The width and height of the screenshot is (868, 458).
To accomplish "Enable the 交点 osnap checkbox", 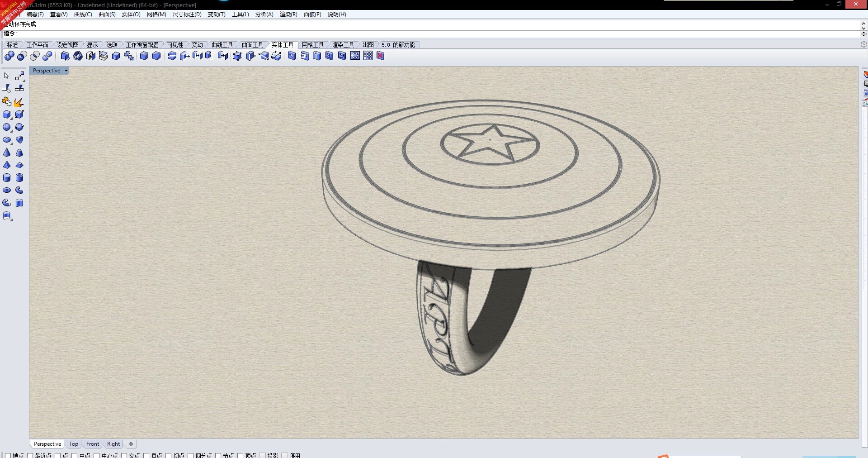I will [124, 455].
